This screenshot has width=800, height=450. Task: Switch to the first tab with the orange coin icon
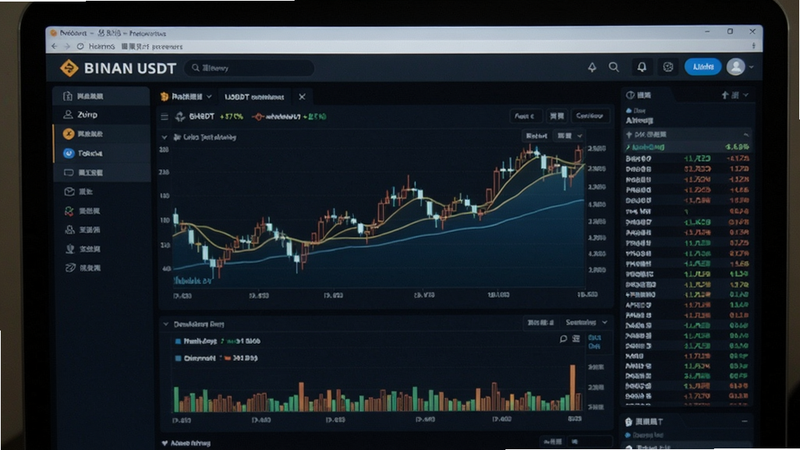[186, 96]
